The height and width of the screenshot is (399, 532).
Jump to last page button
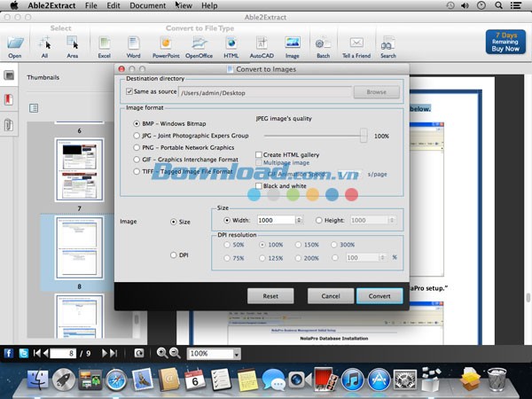113,353
